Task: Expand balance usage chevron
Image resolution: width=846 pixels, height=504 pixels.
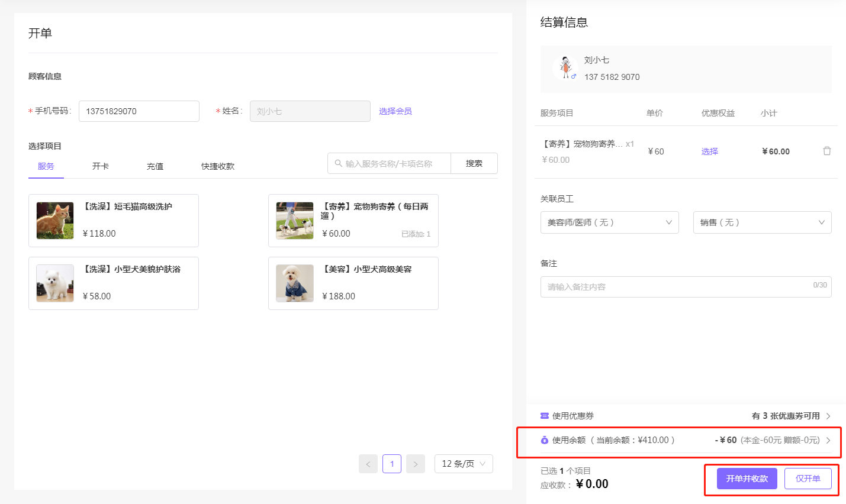Action: 828,440
